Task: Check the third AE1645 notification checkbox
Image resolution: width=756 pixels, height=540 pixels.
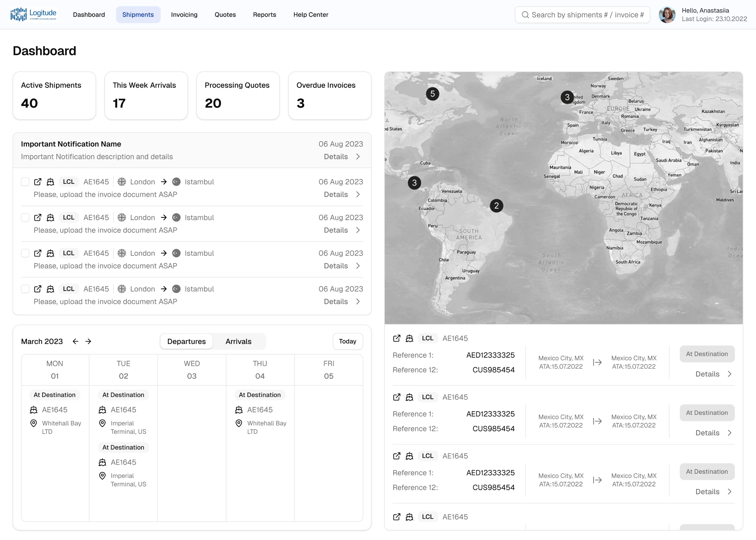Action: [x=25, y=253]
